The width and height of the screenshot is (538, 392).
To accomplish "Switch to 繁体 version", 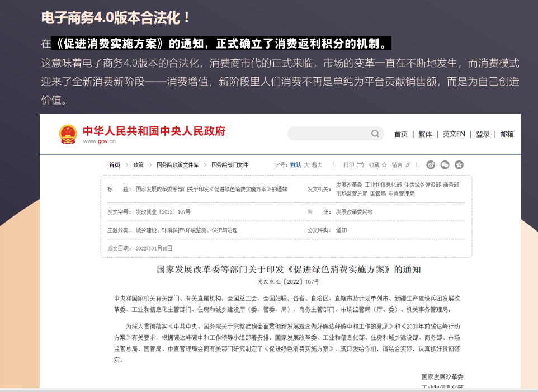I will tap(425, 134).
